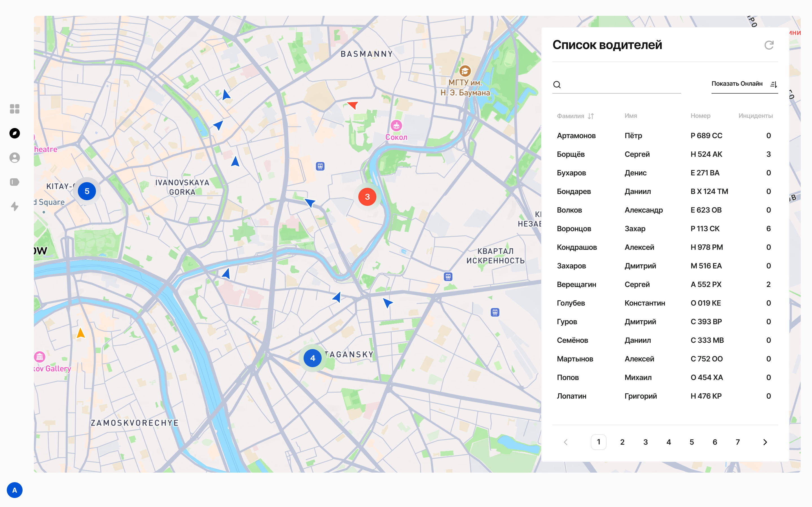Click the blue cluster marker with 4
Viewport: 812px width, 507px height.
313,358
